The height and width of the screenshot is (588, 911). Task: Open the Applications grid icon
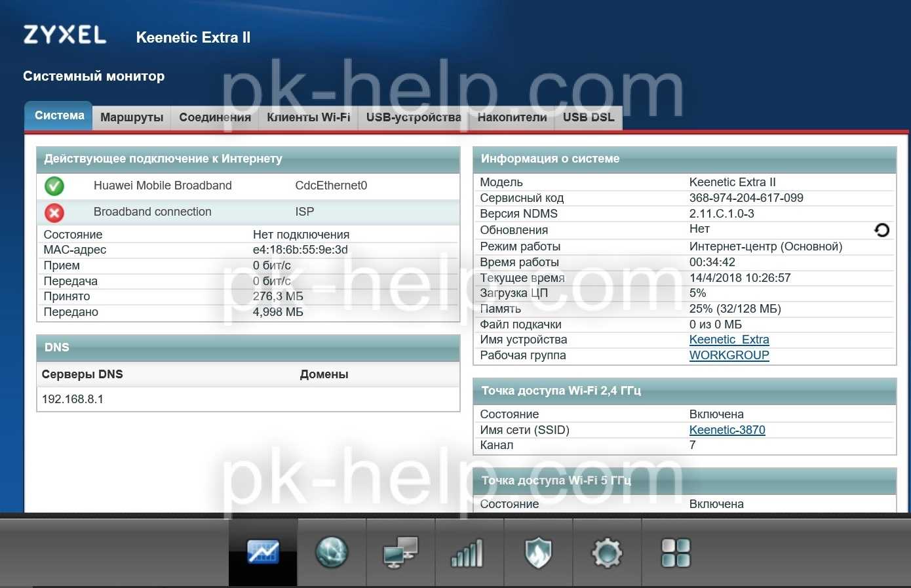point(676,552)
